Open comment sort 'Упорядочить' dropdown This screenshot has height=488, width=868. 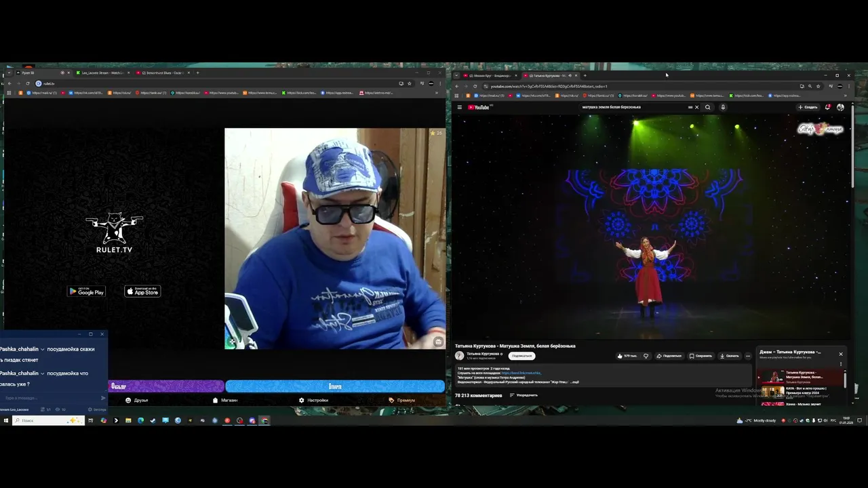[x=524, y=395]
